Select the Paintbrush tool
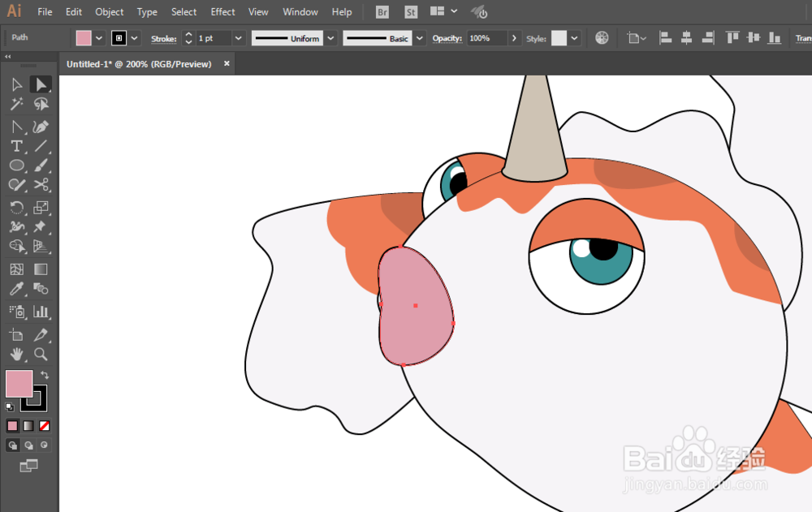 coord(41,166)
